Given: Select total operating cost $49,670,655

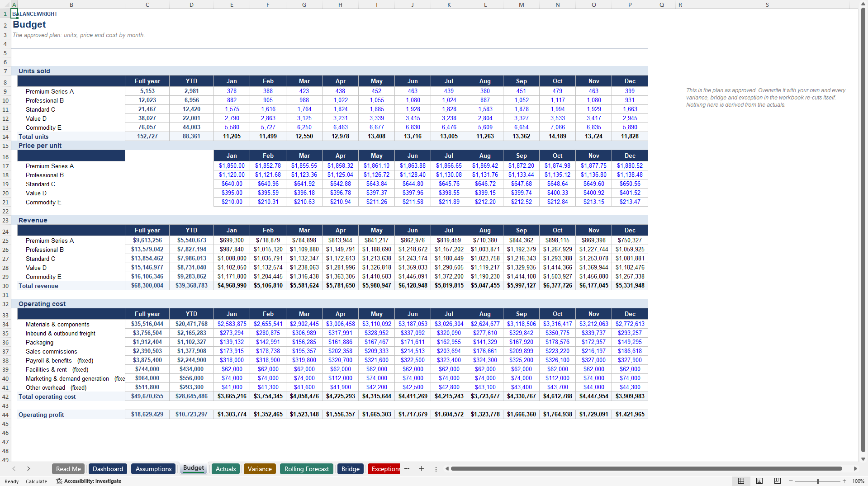Looking at the screenshot, I should click(x=147, y=396).
